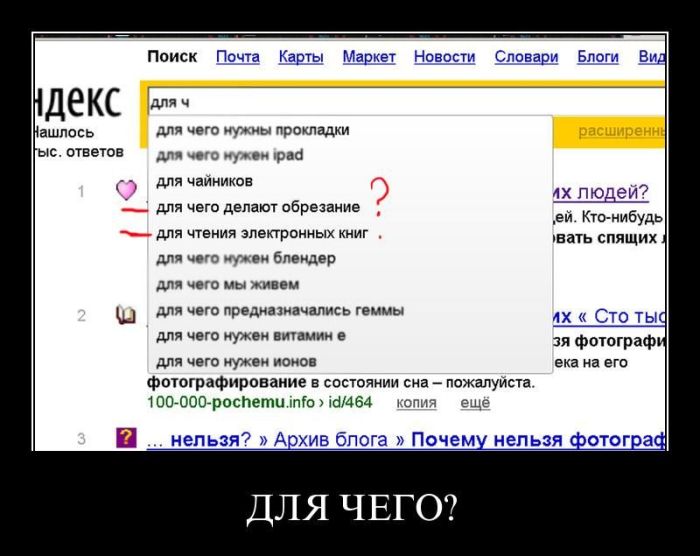The image size is (700, 556).
Task: Open the Новости tab
Action: point(444,57)
